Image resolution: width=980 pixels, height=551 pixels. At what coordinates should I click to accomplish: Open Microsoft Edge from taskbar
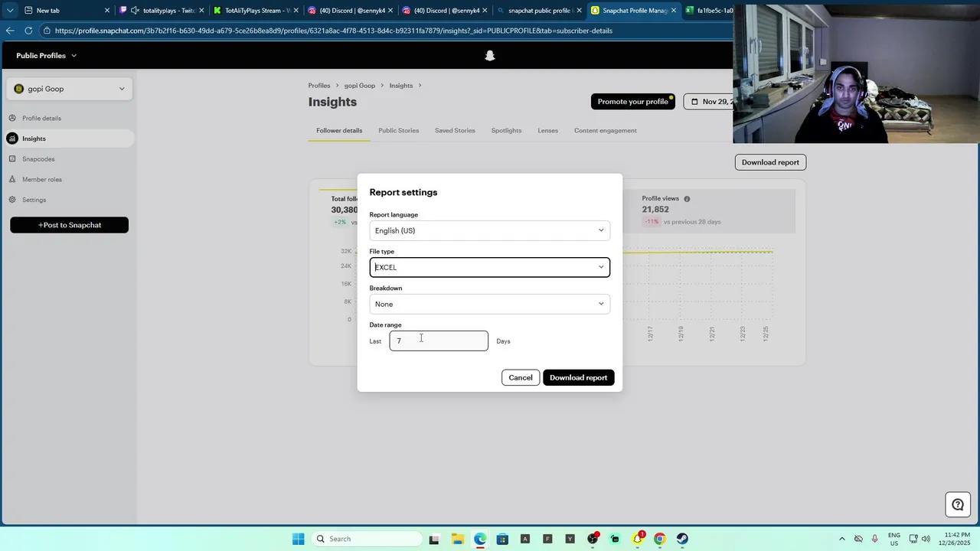(479, 539)
